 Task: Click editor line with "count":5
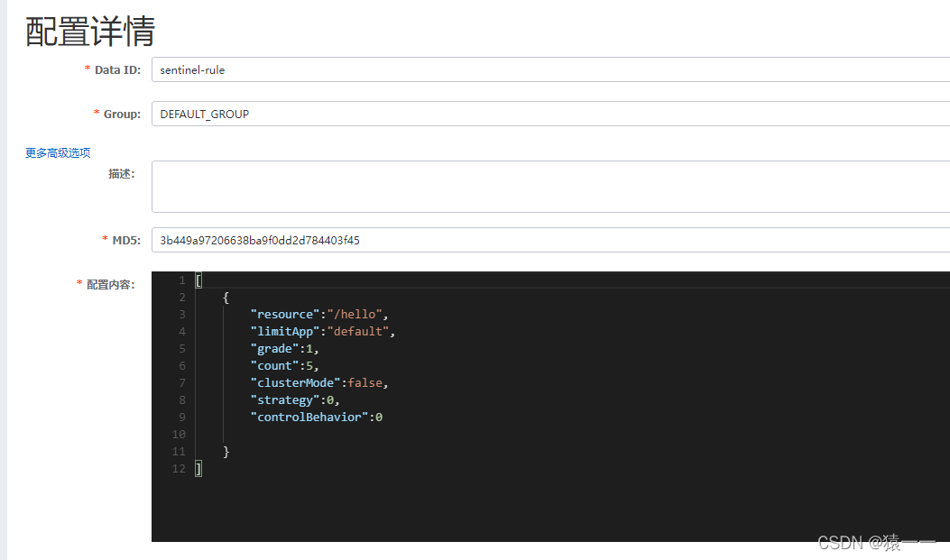point(285,365)
